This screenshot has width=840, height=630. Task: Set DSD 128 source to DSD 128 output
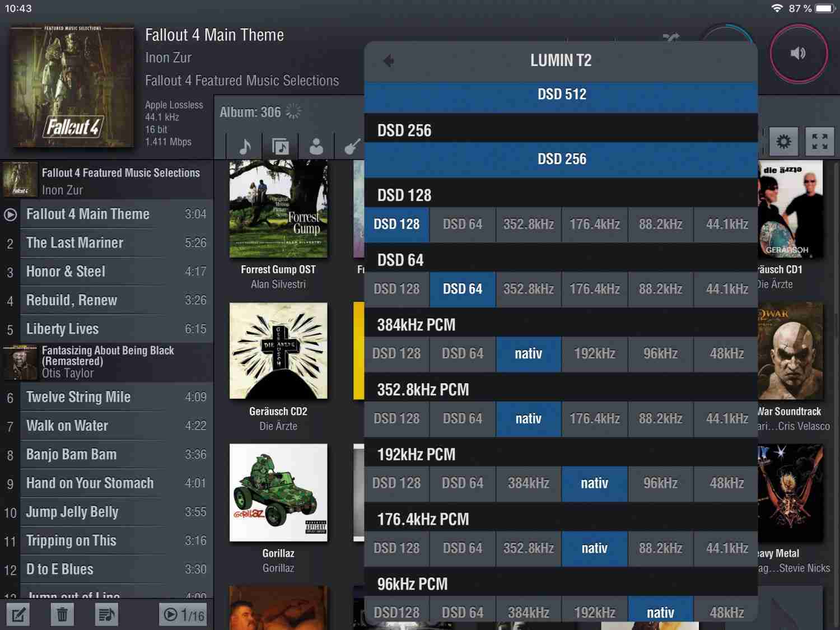pos(396,225)
